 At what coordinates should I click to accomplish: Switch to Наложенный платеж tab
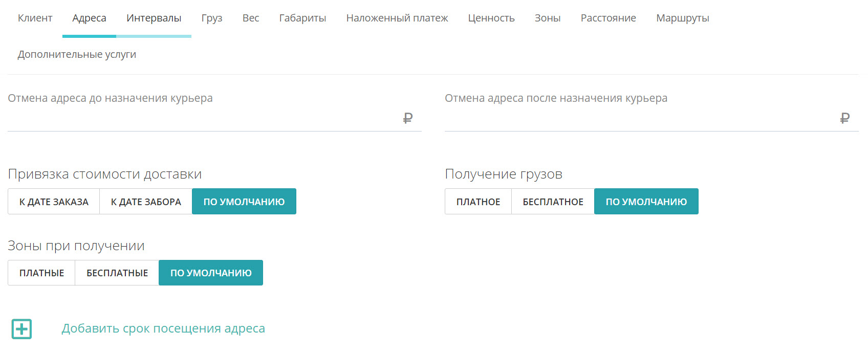pos(397,18)
